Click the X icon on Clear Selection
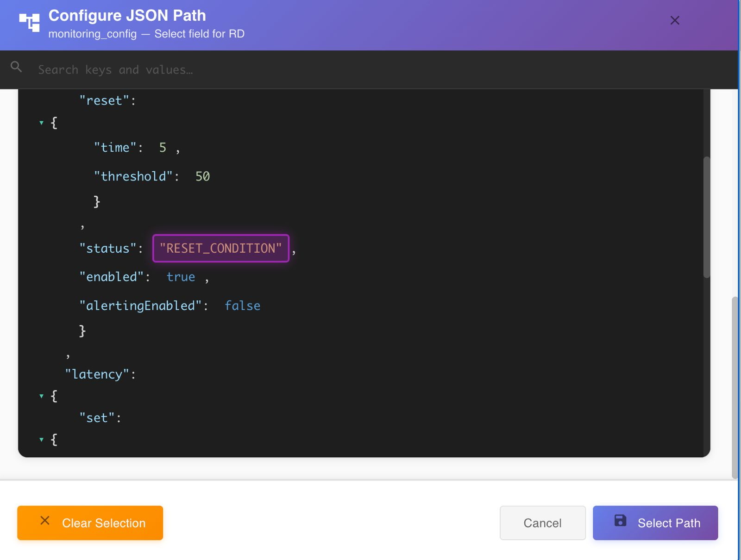741x560 pixels. pyautogui.click(x=45, y=521)
